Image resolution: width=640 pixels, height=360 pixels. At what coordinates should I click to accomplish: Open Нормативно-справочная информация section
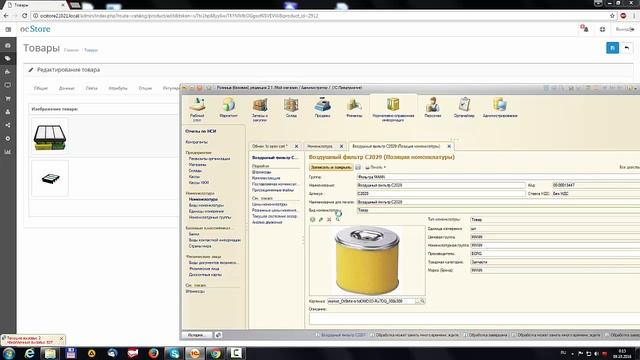(393, 109)
